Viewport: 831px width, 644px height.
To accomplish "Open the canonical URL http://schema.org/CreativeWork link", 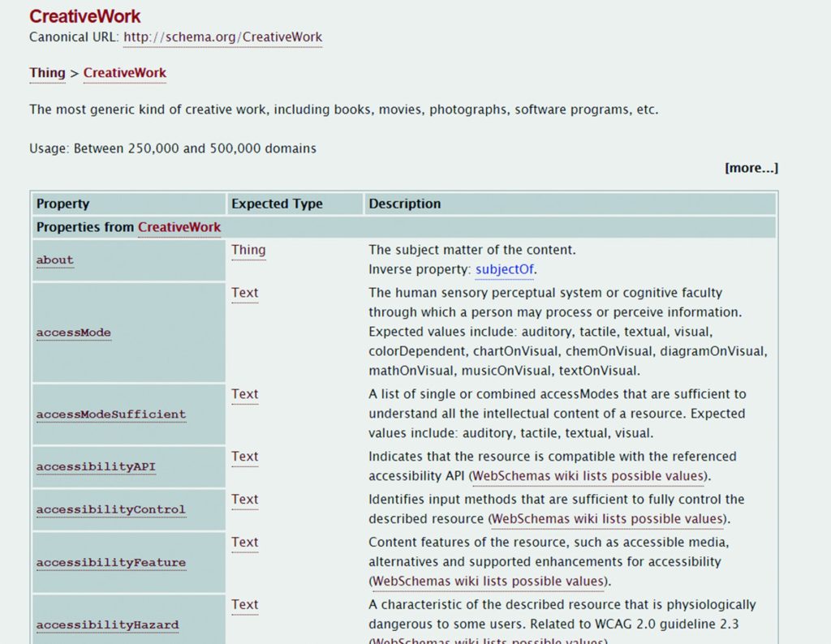I will (222, 37).
